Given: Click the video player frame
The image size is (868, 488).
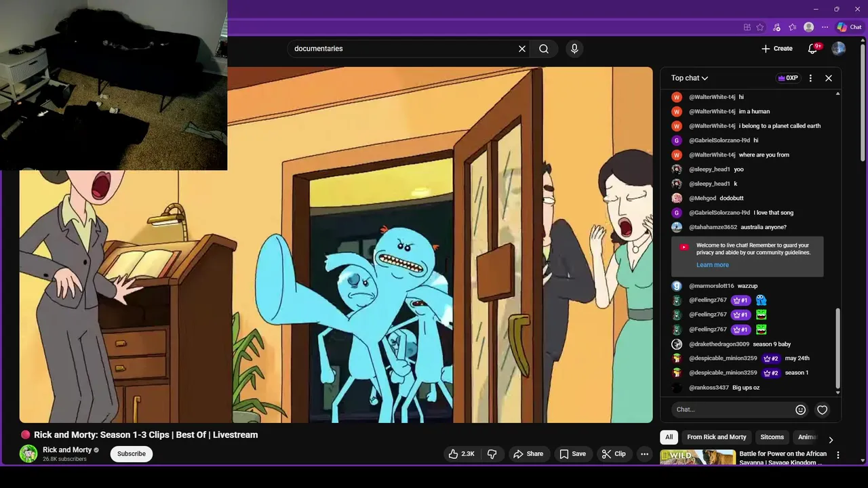Looking at the screenshot, I should coord(336,245).
